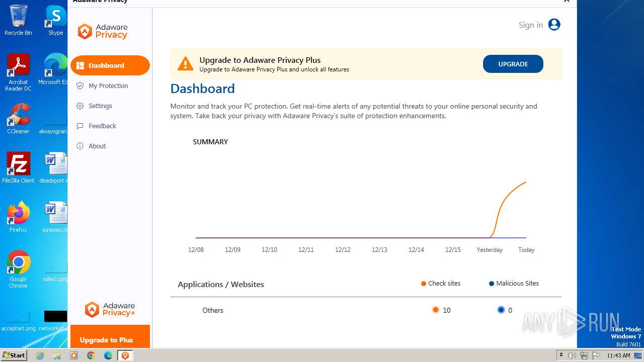Click the taskbar clock 11:43 AM
644x362 pixels.
pyautogui.click(x=618, y=355)
